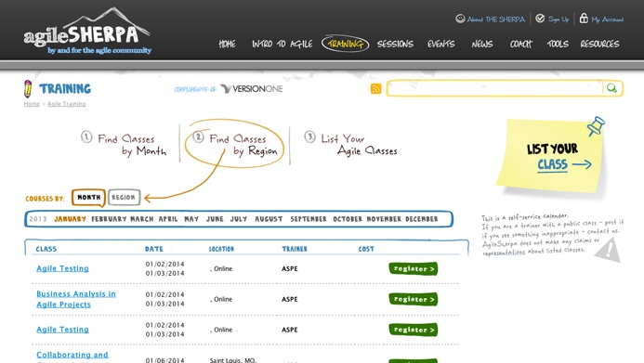
Task: Open TOOLS menu item
Action: tap(558, 44)
